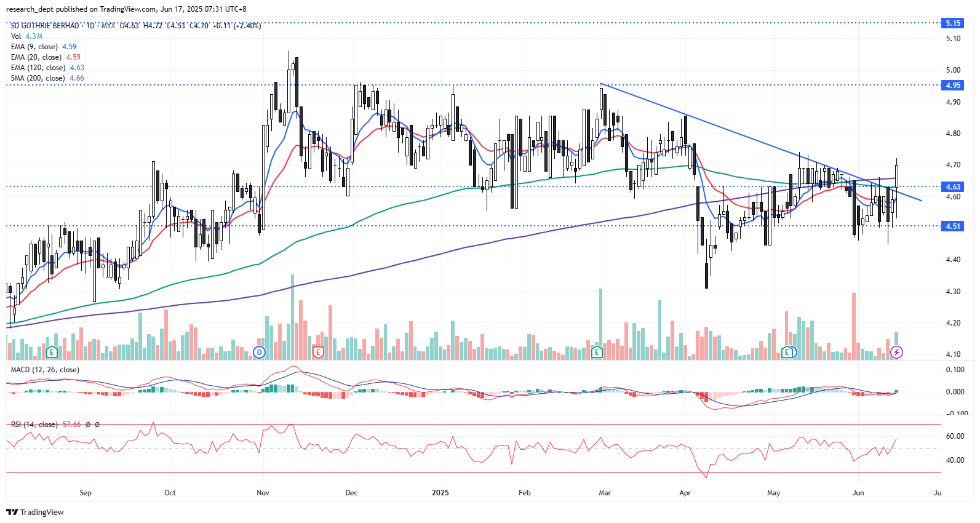980x523 pixels.
Task: Select the 4.95 blue price level tag
Action: coord(953,86)
